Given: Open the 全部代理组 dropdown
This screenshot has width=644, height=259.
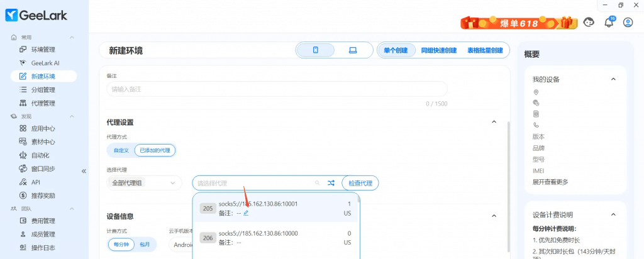Looking at the screenshot, I should [144, 183].
